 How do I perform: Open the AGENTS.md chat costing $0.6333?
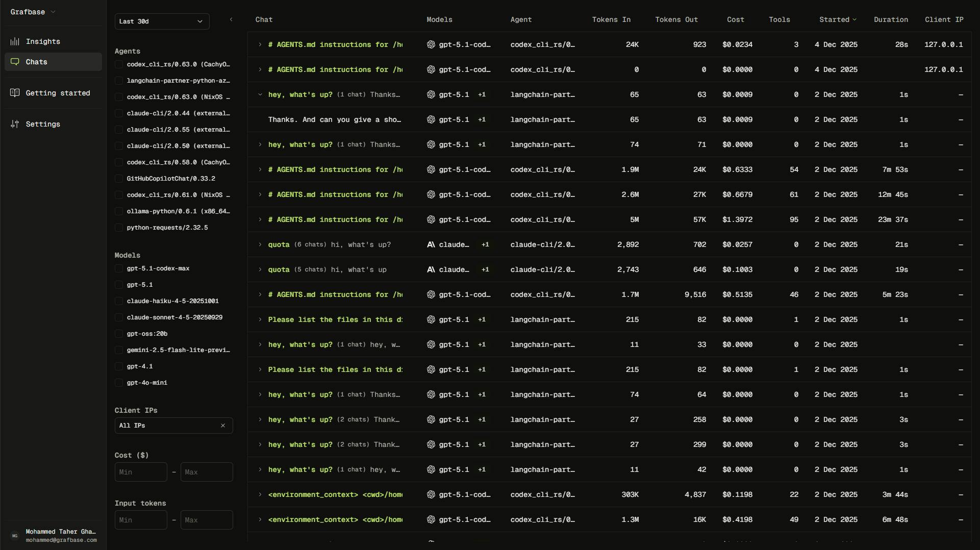(335, 169)
